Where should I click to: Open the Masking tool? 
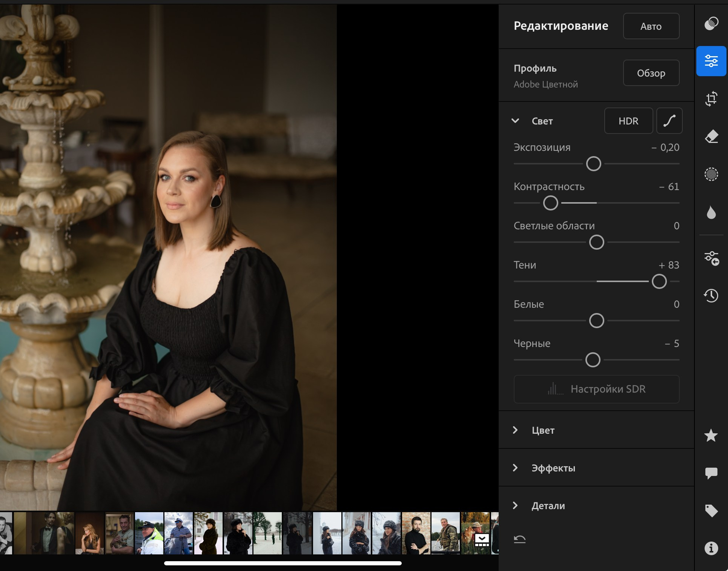[x=711, y=174]
